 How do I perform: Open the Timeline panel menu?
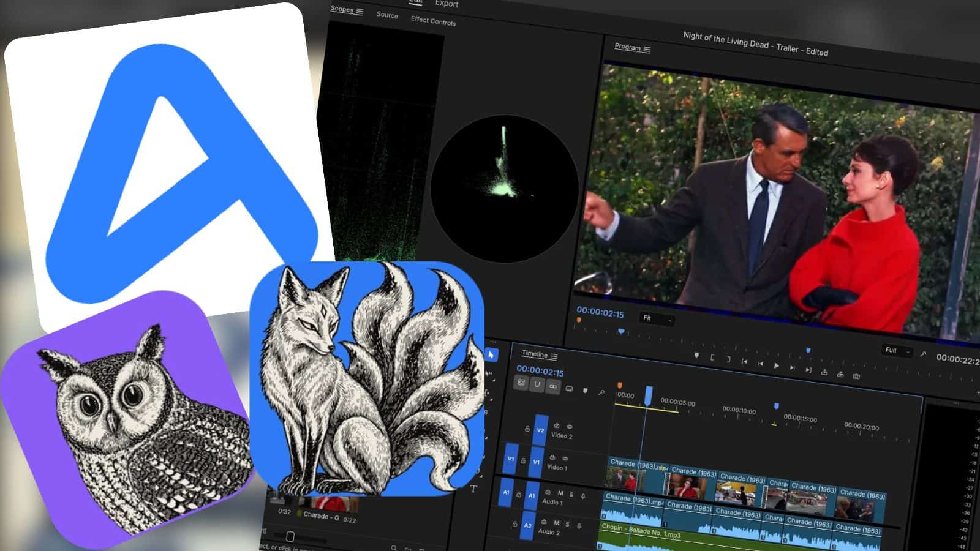click(x=554, y=356)
